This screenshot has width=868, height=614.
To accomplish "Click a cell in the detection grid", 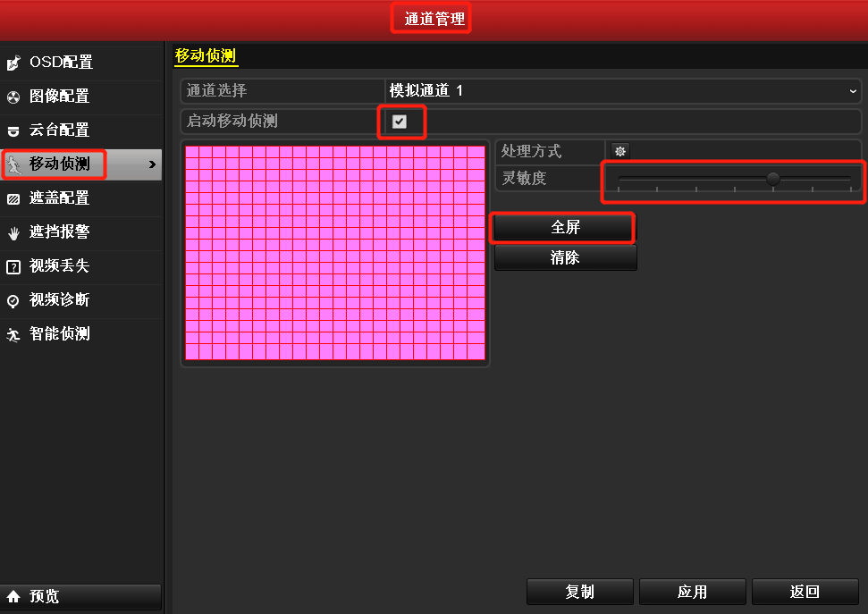I will point(335,255).
